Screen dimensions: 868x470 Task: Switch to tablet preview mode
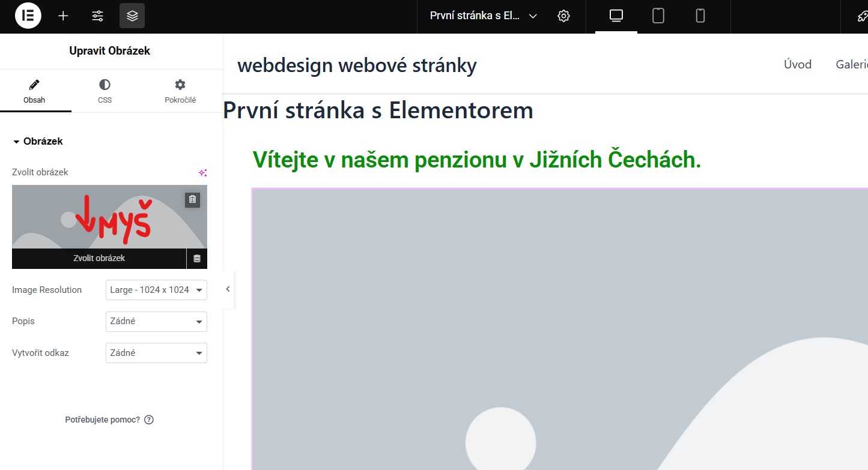pos(658,16)
